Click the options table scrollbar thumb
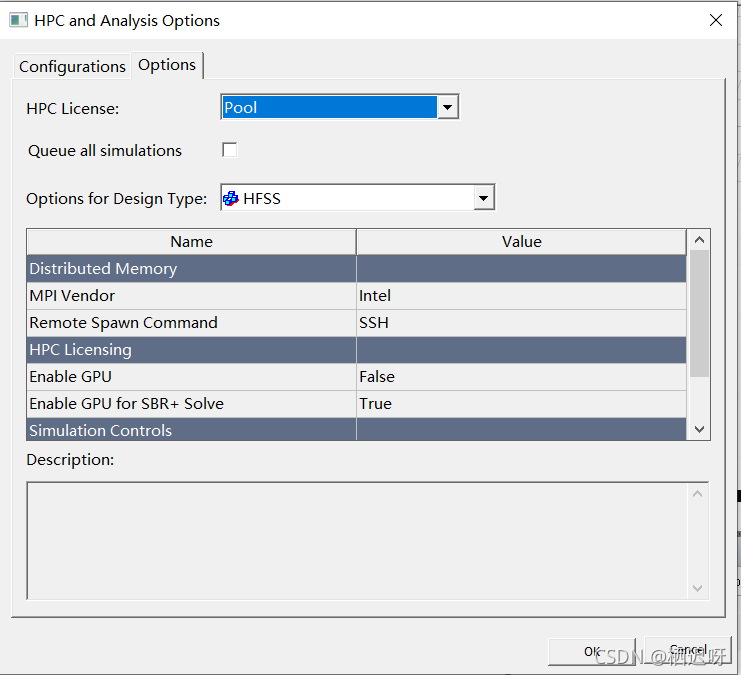 [699, 313]
